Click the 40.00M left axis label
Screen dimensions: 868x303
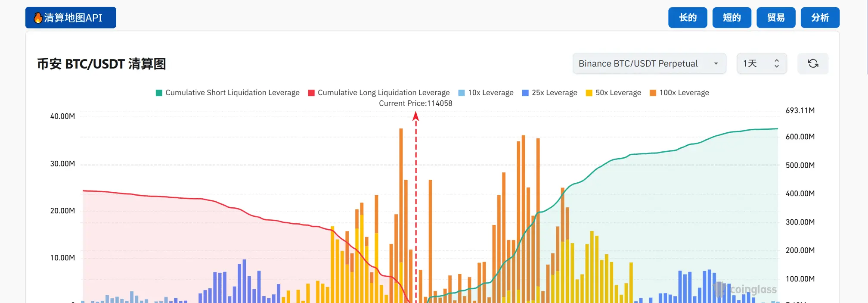click(62, 116)
